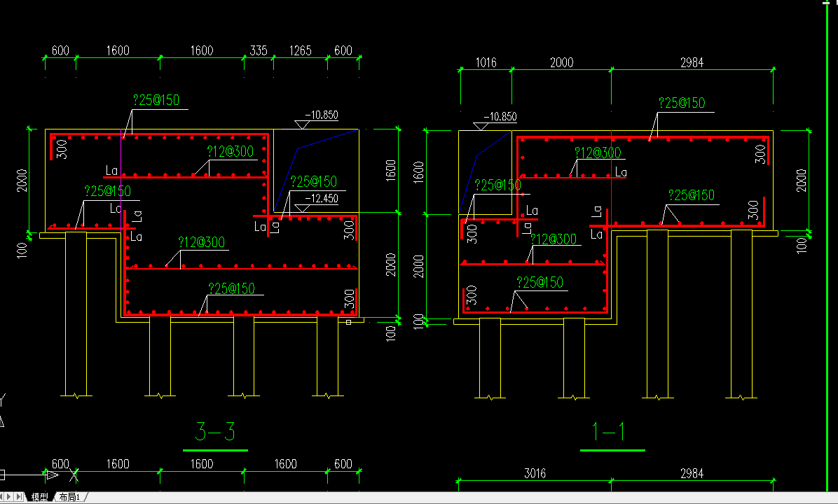This screenshot has width=838, height=504.
Task: Select the 1265 dimension text
Action: pyautogui.click(x=301, y=50)
